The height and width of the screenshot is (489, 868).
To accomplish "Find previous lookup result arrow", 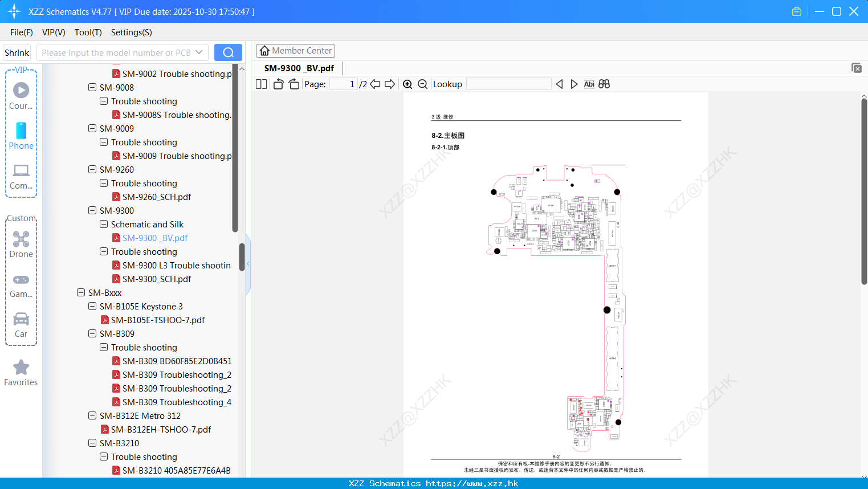I will click(559, 84).
